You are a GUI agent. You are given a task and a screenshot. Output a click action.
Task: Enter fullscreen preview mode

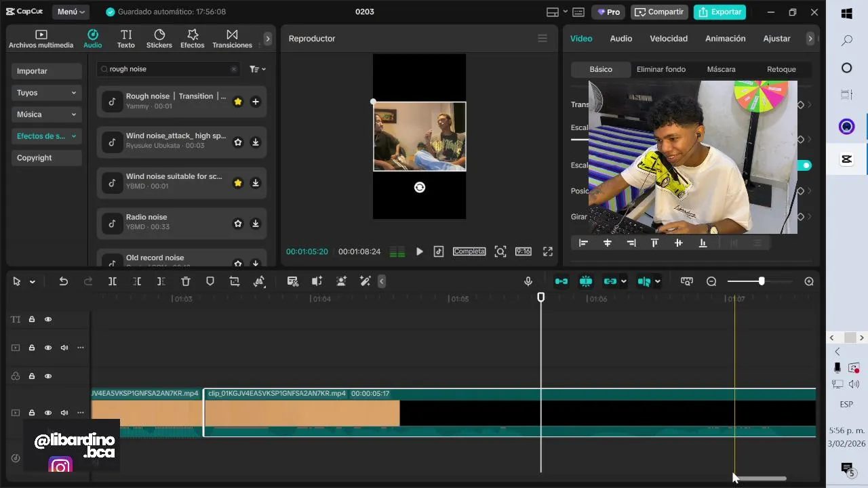click(548, 251)
